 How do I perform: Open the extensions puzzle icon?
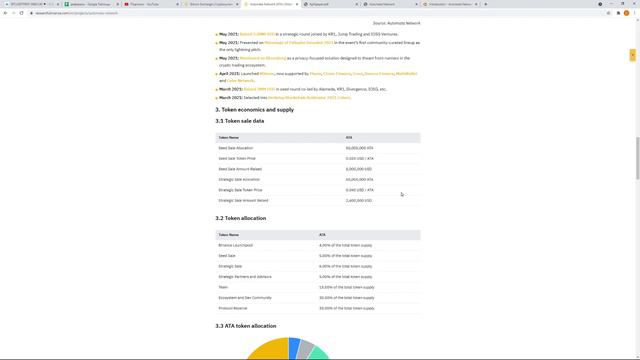click(618, 13)
